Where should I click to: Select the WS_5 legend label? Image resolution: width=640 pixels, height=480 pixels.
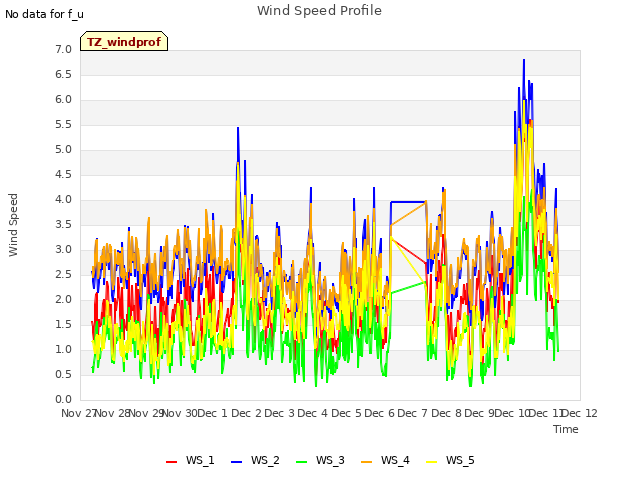[460, 460]
